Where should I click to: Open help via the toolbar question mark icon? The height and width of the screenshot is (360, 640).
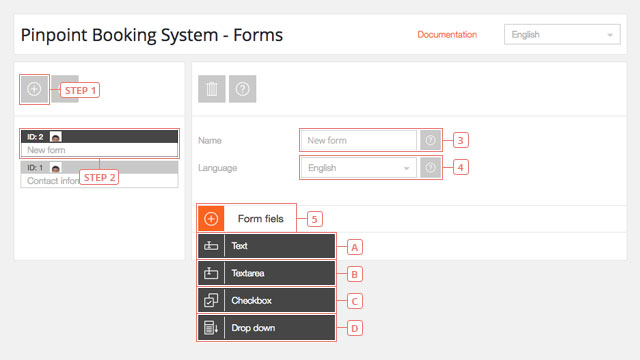(242, 89)
